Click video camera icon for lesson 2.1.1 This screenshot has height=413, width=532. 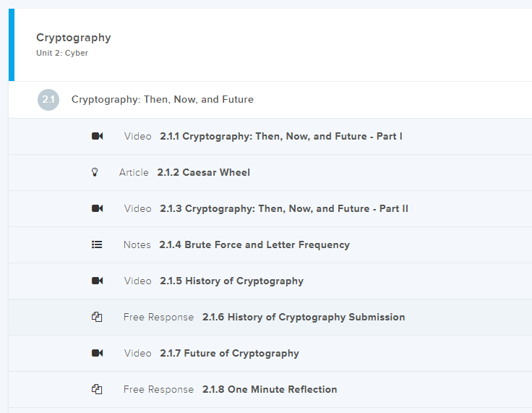click(97, 136)
